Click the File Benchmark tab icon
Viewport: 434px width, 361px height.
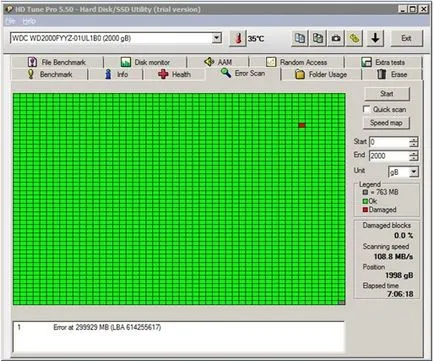tap(32, 62)
